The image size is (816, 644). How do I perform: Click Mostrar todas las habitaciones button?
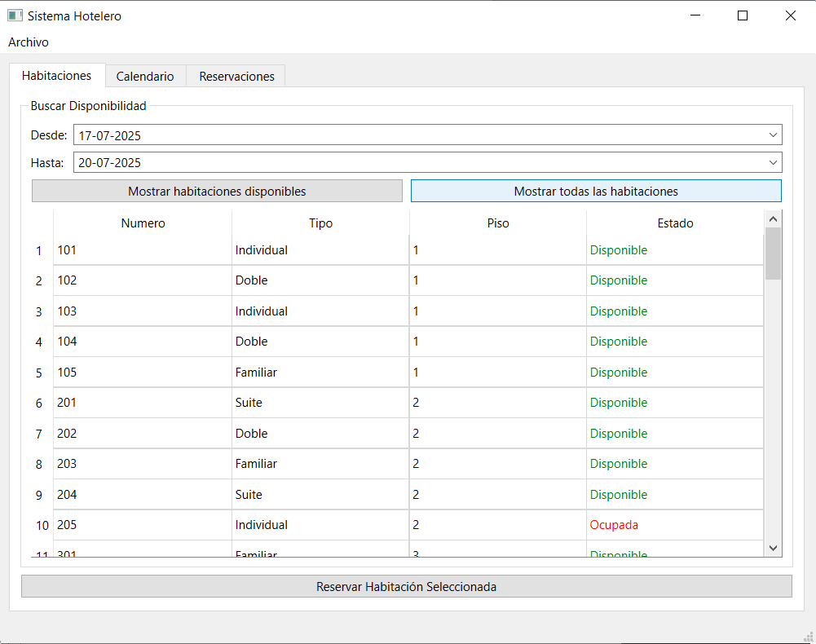(x=596, y=191)
